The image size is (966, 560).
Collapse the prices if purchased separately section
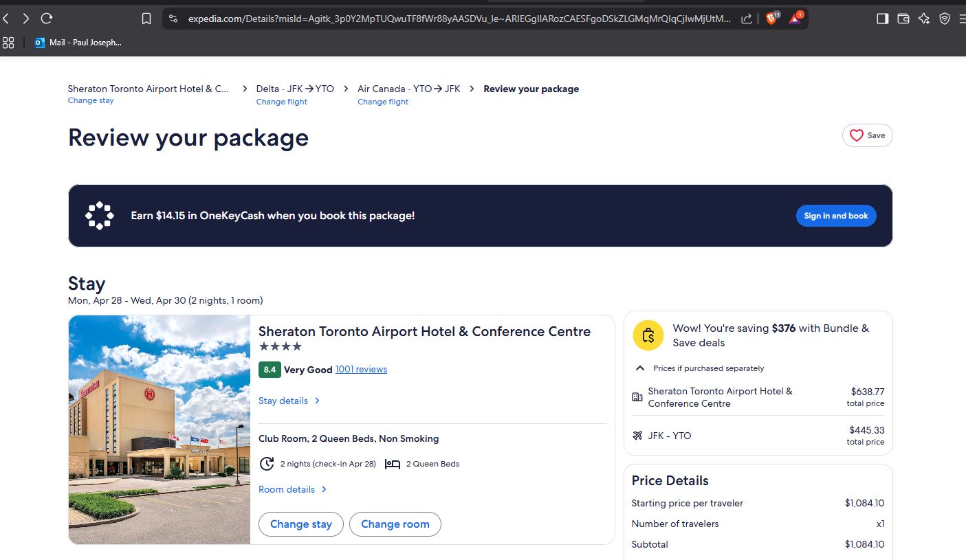(640, 368)
